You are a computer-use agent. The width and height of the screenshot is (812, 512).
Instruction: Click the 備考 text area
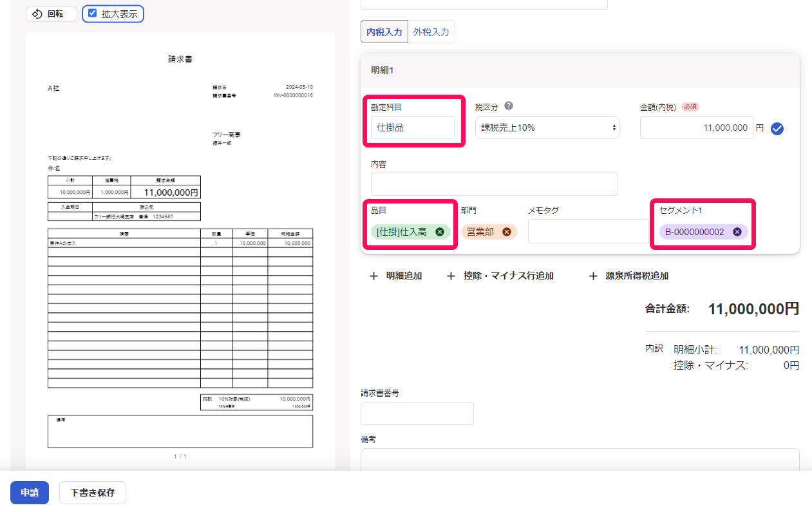click(x=580, y=460)
